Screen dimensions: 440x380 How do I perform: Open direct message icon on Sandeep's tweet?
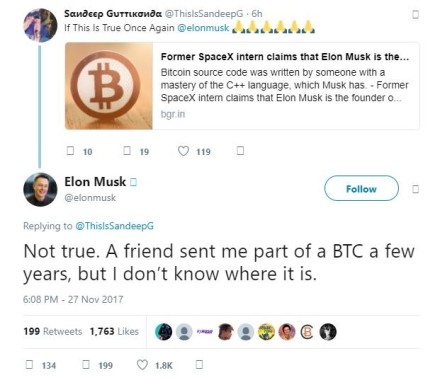click(x=240, y=151)
